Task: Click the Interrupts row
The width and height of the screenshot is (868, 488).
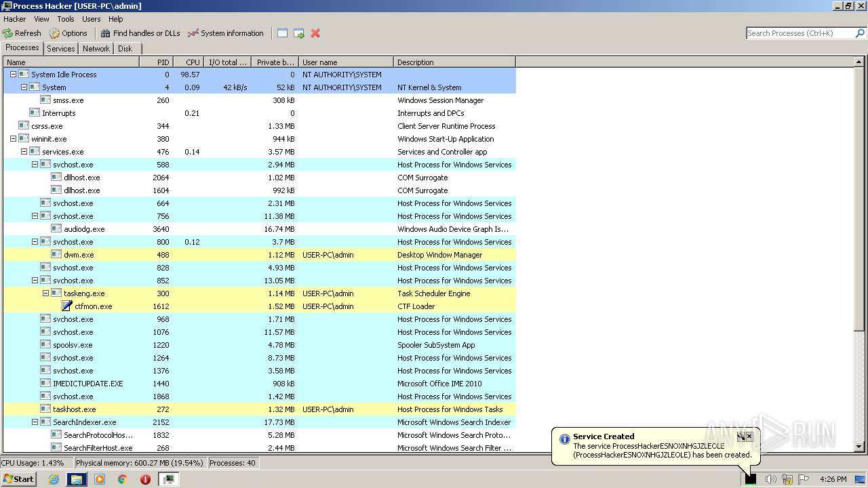Action: 260,113
